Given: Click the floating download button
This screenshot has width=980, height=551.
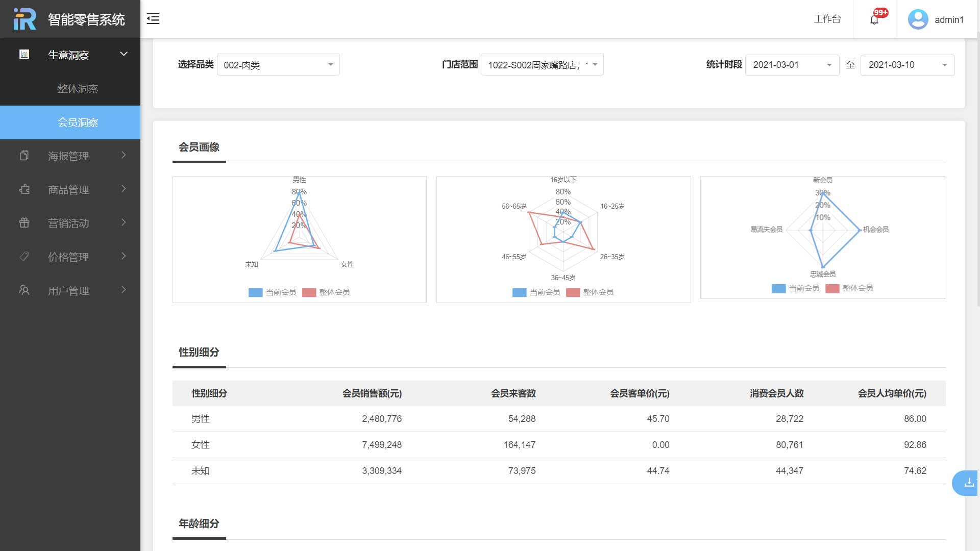Looking at the screenshot, I should (968, 483).
